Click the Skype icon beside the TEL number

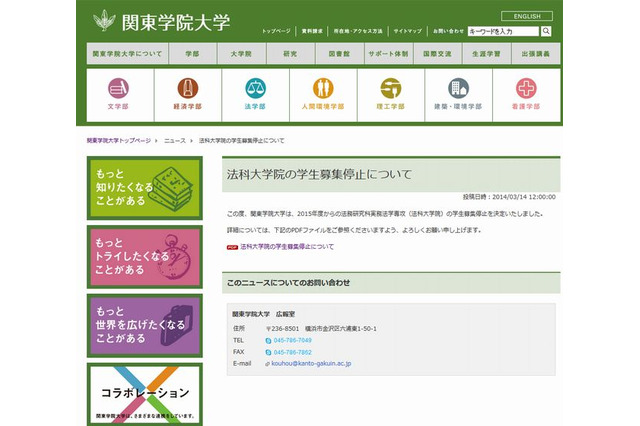[268, 341]
